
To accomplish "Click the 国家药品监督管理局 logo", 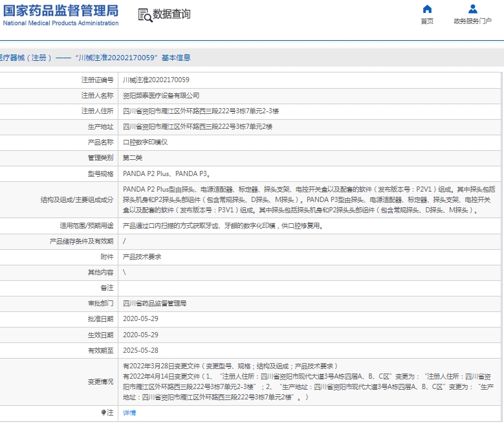I will coord(61,10).
